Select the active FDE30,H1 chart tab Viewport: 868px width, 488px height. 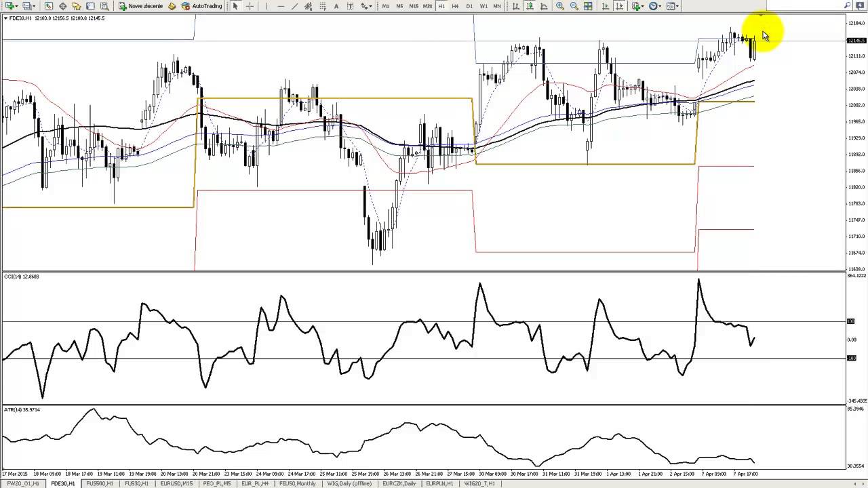coord(62,484)
